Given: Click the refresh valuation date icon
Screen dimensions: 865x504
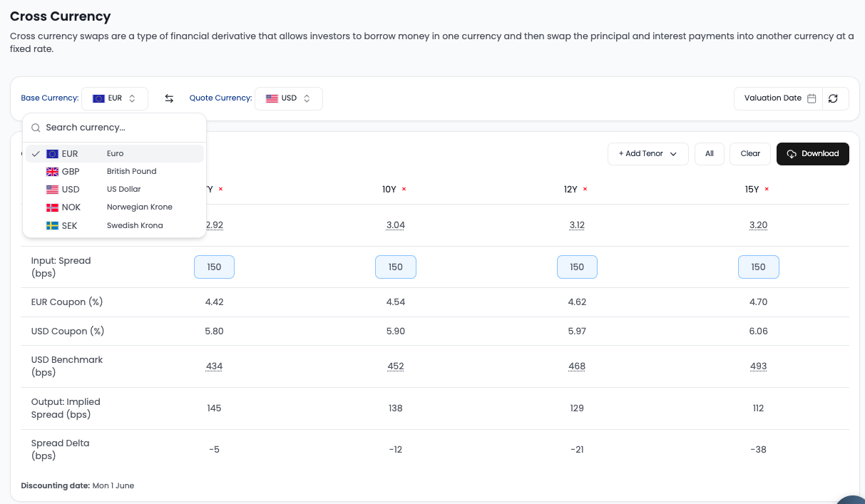Looking at the screenshot, I should tap(833, 98).
